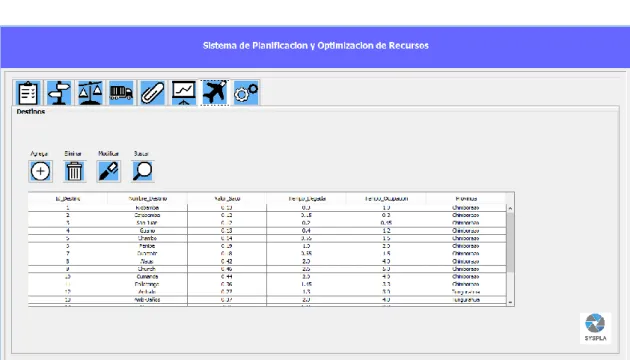The image size is (630, 360).
Task: Click the table vertical scrollbar thumb
Action: [510, 243]
